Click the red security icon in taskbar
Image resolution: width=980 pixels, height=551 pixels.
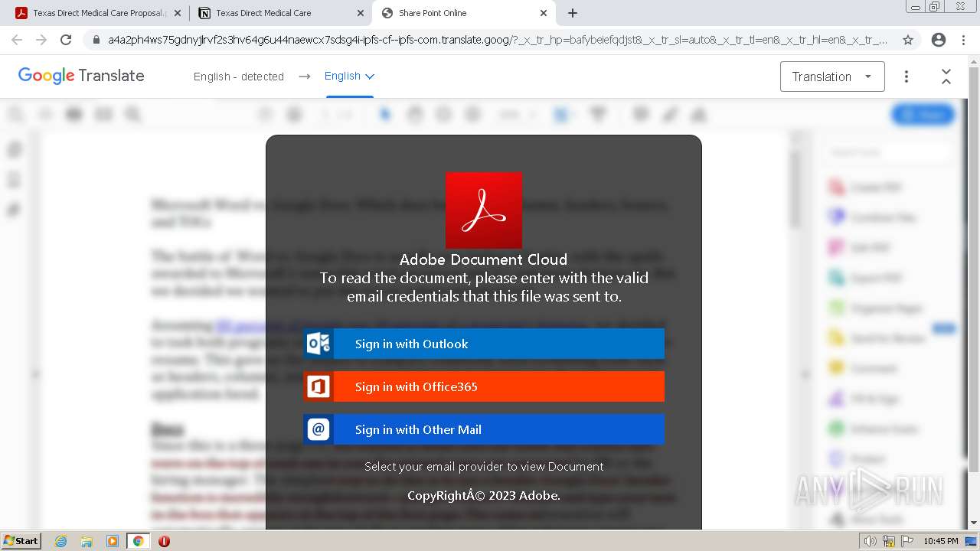[x=164, y=541]
